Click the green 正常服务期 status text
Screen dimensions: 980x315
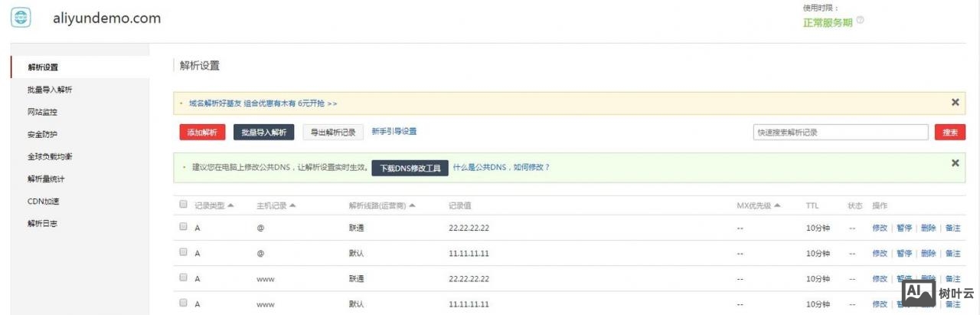tap(828, 22)
